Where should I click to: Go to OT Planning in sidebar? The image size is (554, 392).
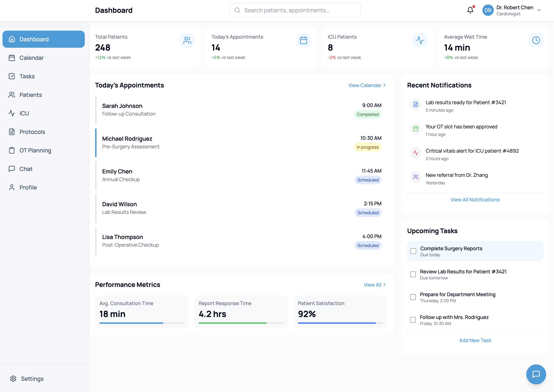click(35, 150)
